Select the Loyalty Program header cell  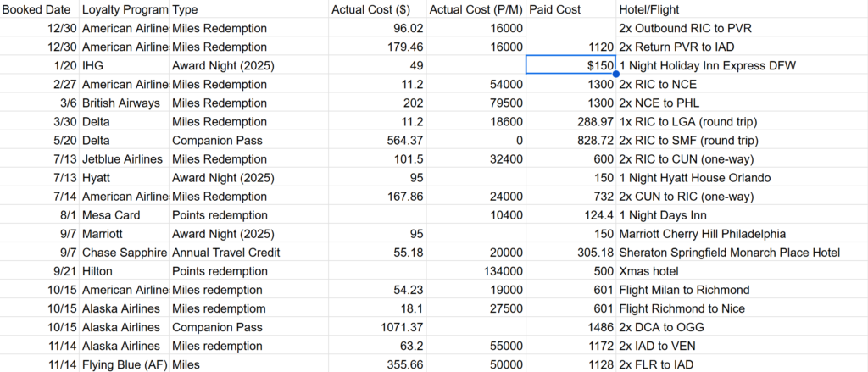tap(125, 9)
